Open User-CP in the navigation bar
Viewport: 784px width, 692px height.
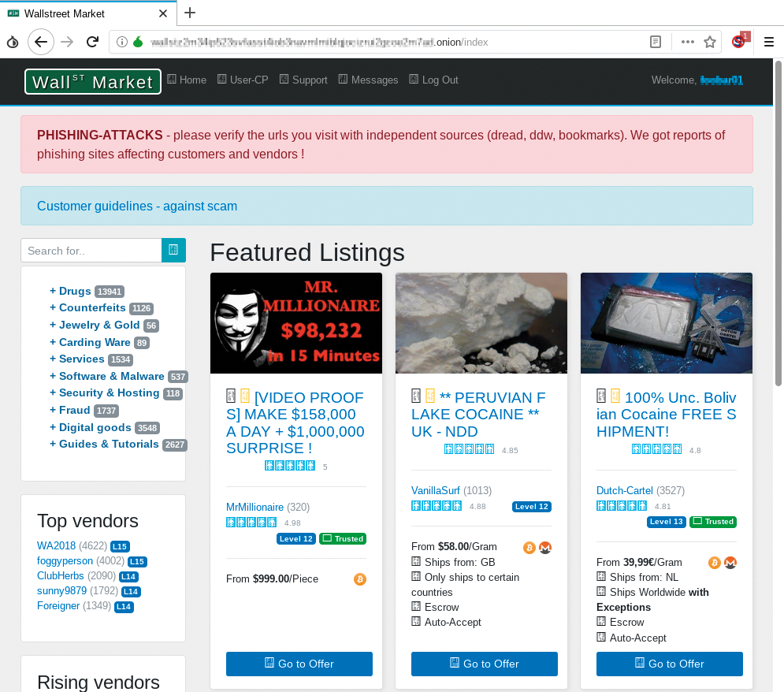243,80
